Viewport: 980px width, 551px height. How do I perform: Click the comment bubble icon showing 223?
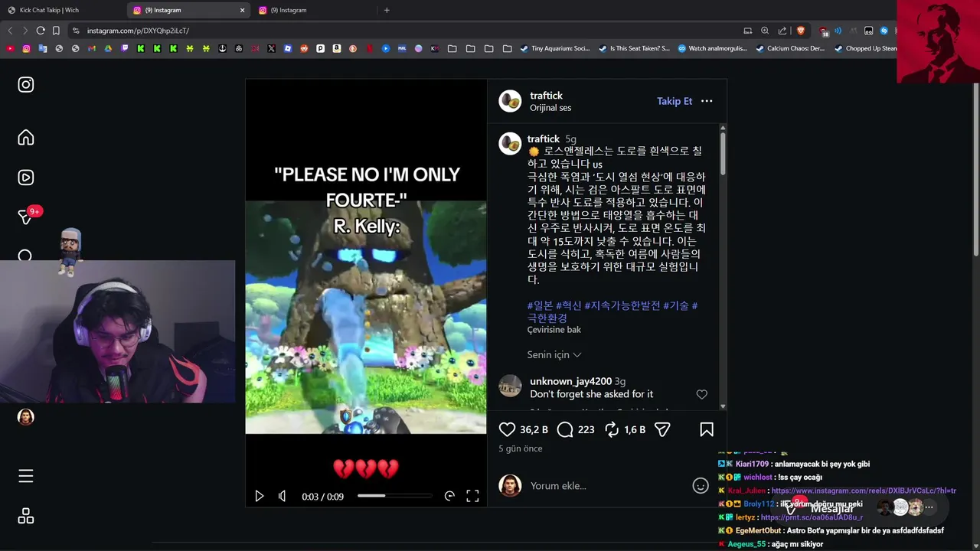(x=565, y=430)
